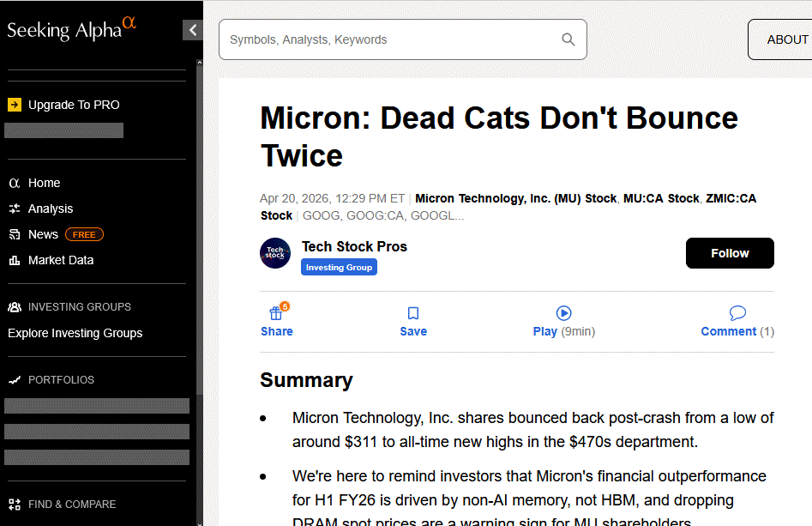Open Micron Technology, Inc. (MU) Stock link
This screenshot has width=812, height=526.
point(515,198)
